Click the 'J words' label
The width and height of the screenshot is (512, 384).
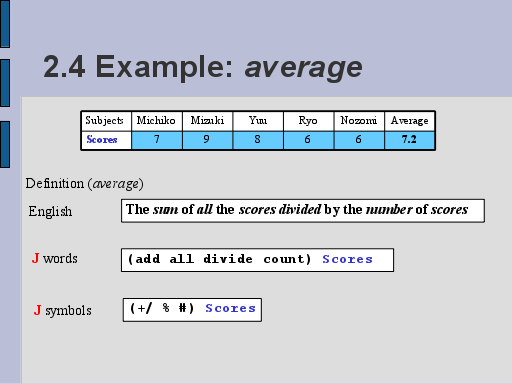click(x=55, y=258)
